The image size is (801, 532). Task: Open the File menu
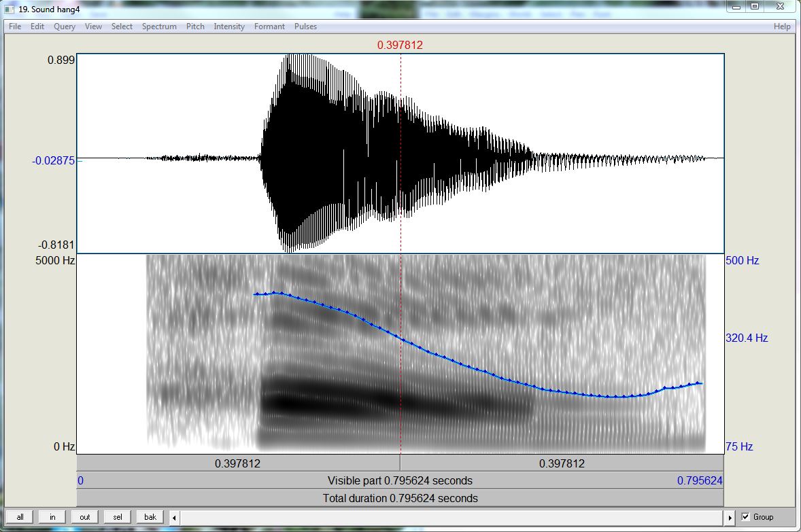tap(15, 26)
